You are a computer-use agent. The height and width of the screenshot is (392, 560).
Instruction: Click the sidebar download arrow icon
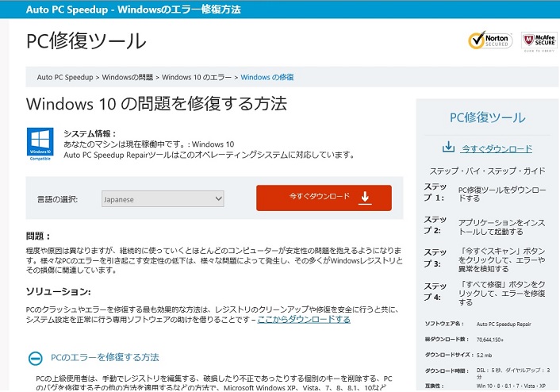448,148
